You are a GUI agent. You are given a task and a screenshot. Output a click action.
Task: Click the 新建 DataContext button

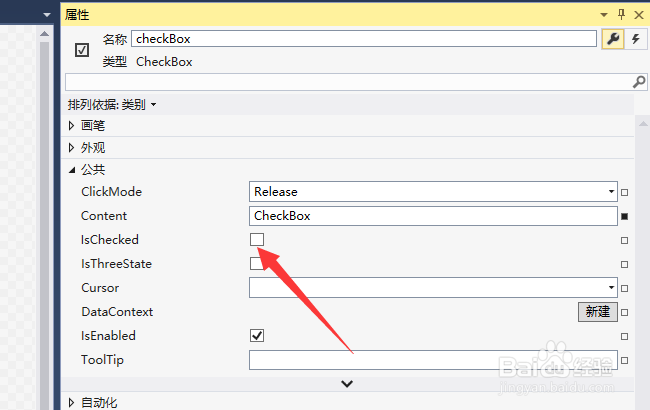point(597,312)
